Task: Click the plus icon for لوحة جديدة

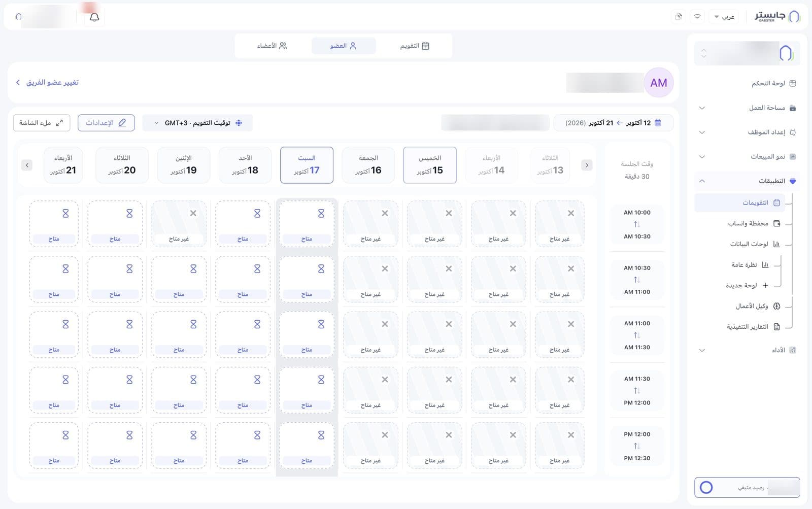Action: pyautogui.click(x=765, y=285)
